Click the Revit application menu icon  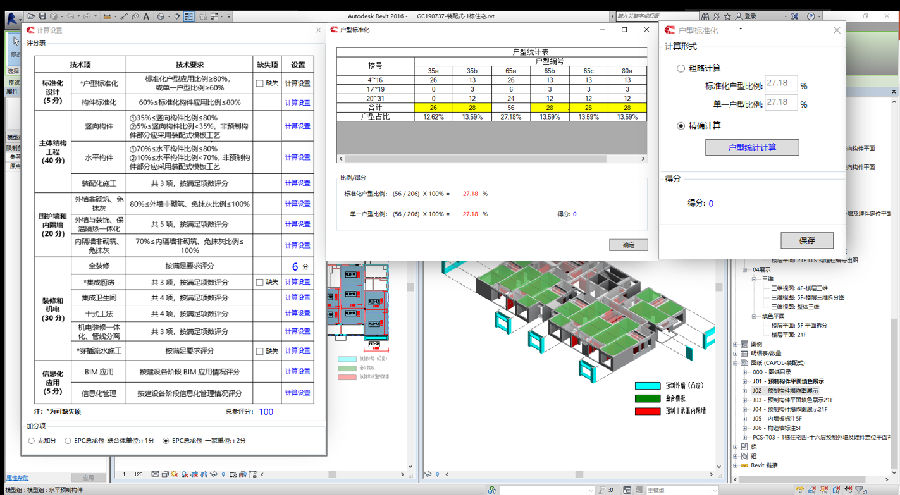(x=12, y=17)
